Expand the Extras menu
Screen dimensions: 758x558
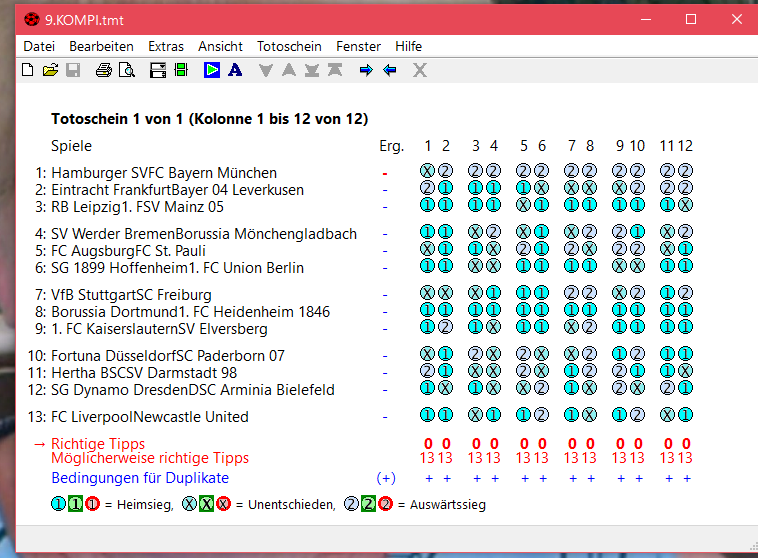point(166,46)
